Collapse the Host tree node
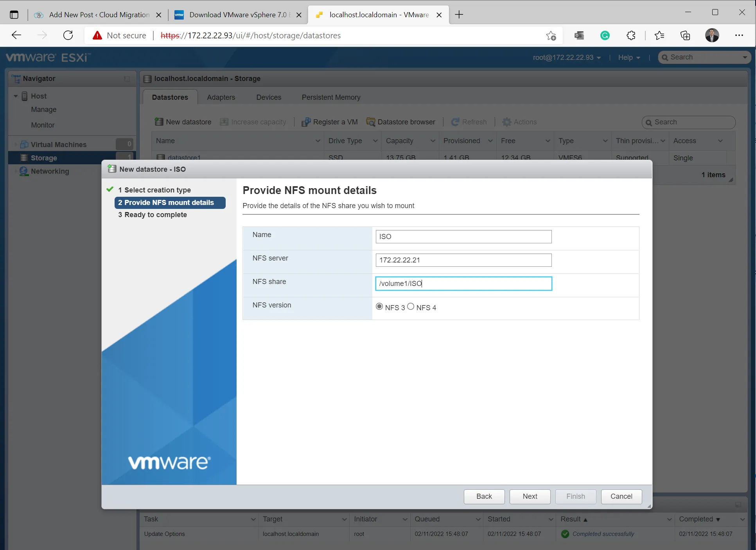The image size is (756, 550). tap(16, 96)
